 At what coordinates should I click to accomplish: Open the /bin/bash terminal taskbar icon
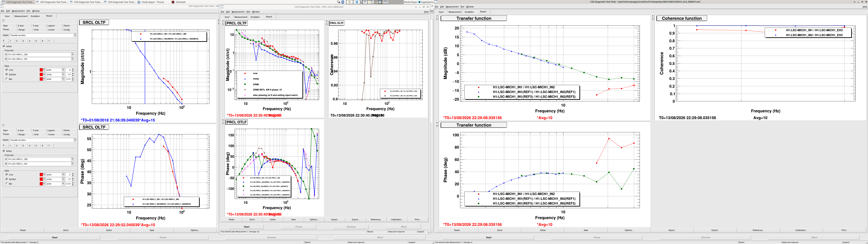[173, 2]
